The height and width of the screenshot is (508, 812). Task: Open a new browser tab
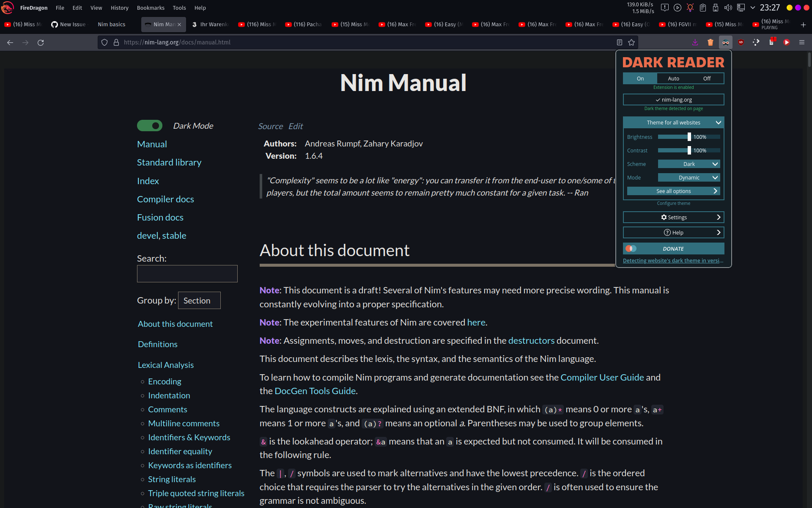803,25
